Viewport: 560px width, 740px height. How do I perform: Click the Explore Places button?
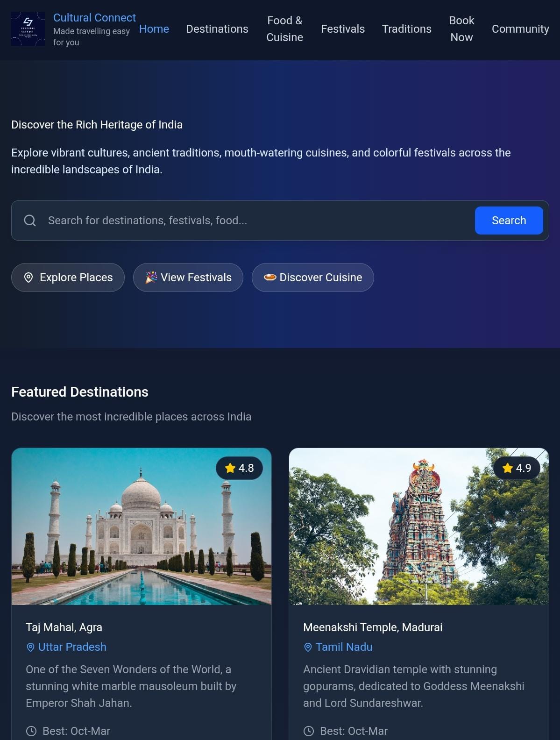tap(68, 277)
